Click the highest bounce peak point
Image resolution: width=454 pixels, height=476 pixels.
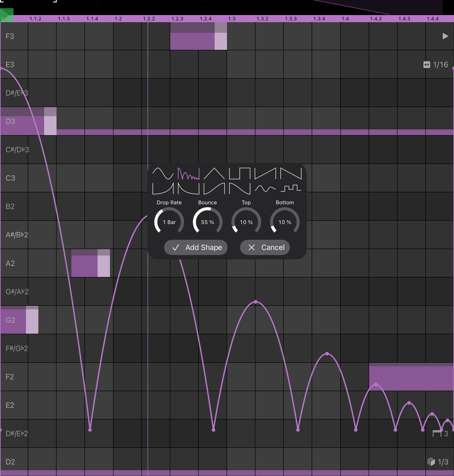(x=256, y=302)
